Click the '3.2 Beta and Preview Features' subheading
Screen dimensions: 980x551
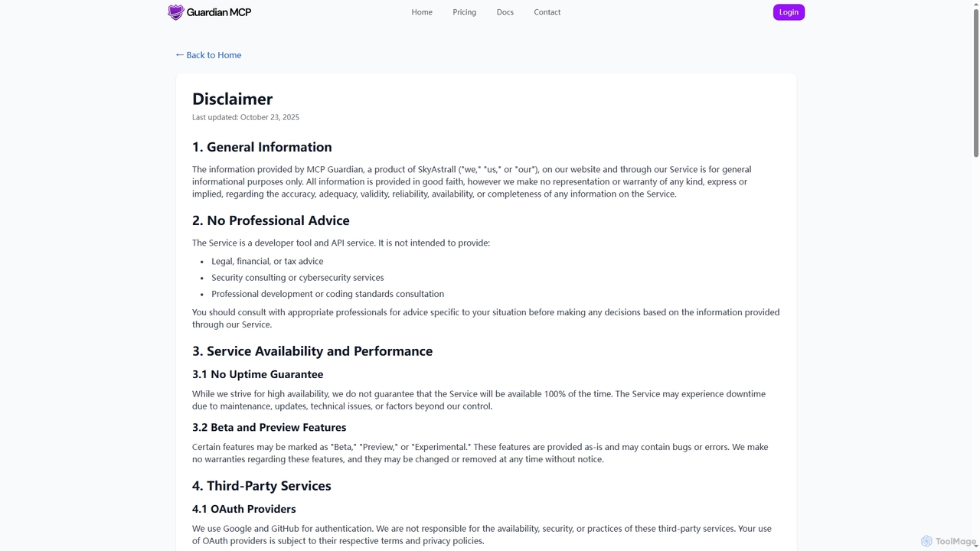[x=269, y=427]
